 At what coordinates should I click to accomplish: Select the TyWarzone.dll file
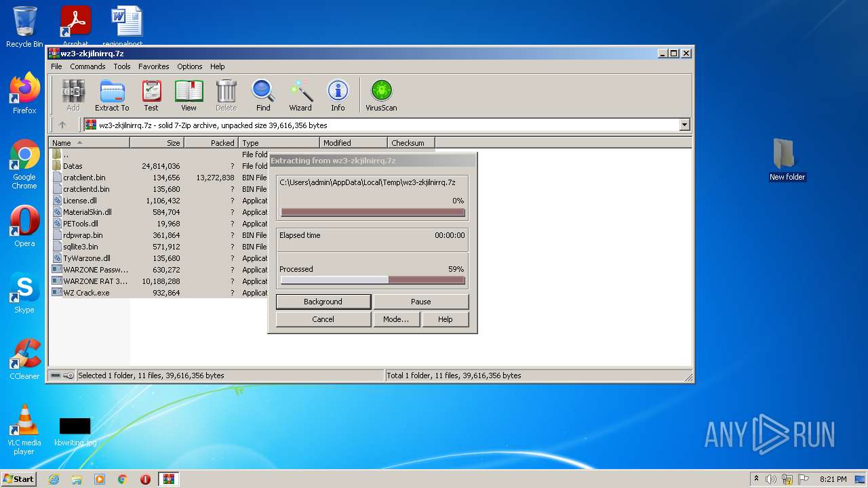click(x=159, y=258)
